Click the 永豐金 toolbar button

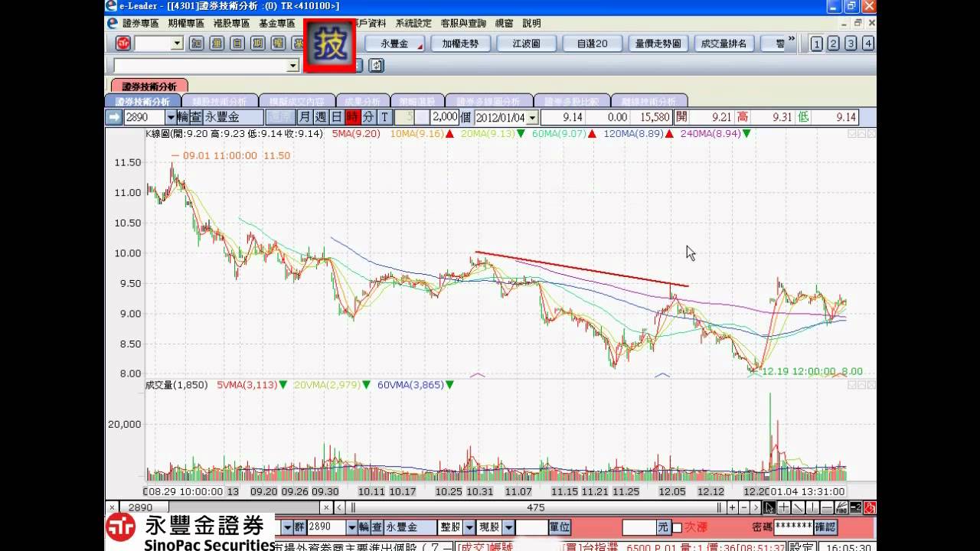[x=395, y=44]
